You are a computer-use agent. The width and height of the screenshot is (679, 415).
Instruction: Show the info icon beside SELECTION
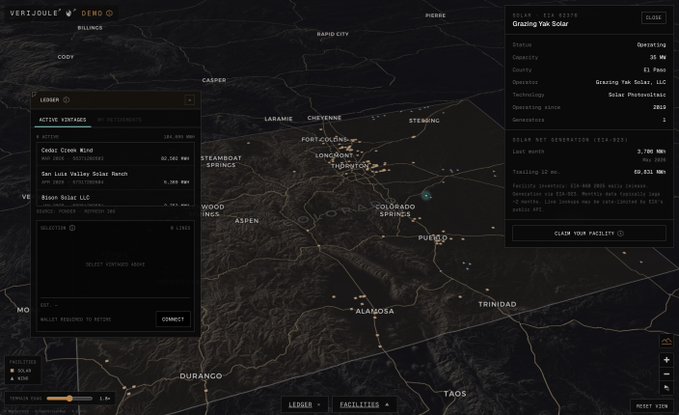click(x=72, y=228)
